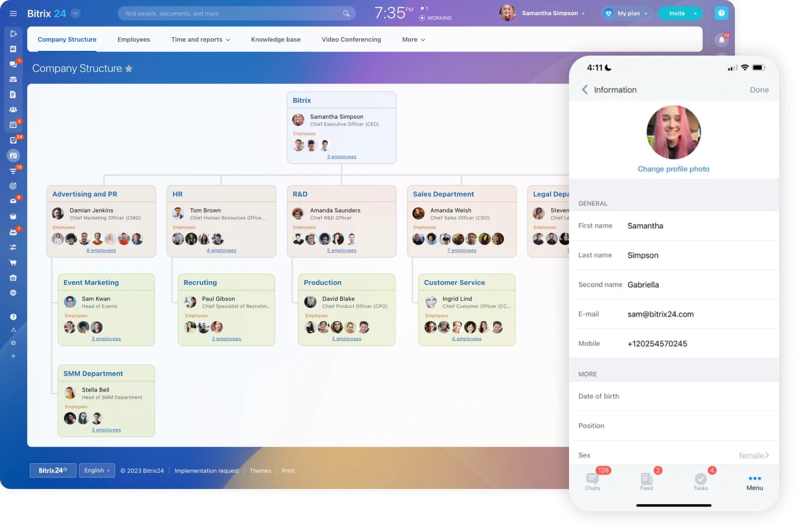Open Chats in the mobile bottom bar
Viewport: 800px width, 532px height.
(x=592, y=481)
